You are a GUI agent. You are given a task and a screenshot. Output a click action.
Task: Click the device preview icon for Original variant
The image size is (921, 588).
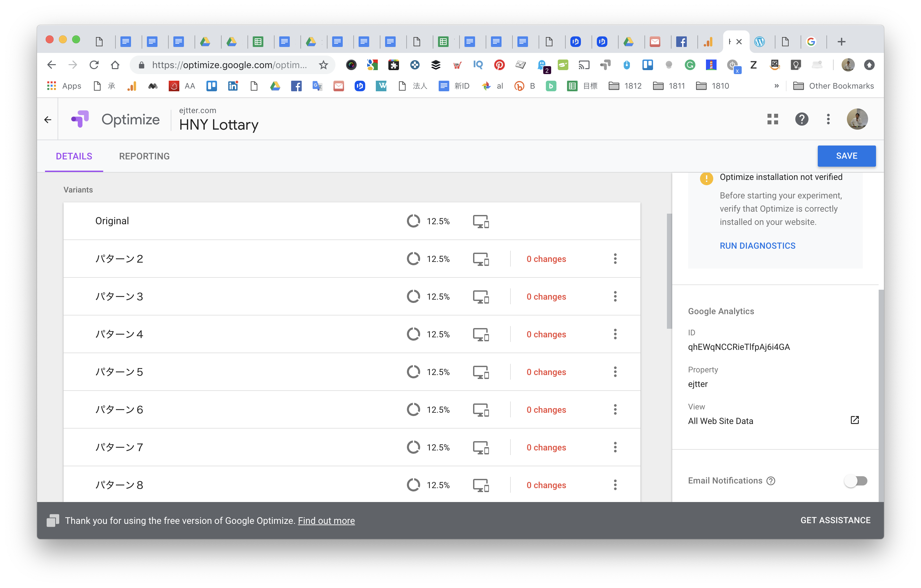(x=481, y=221)
